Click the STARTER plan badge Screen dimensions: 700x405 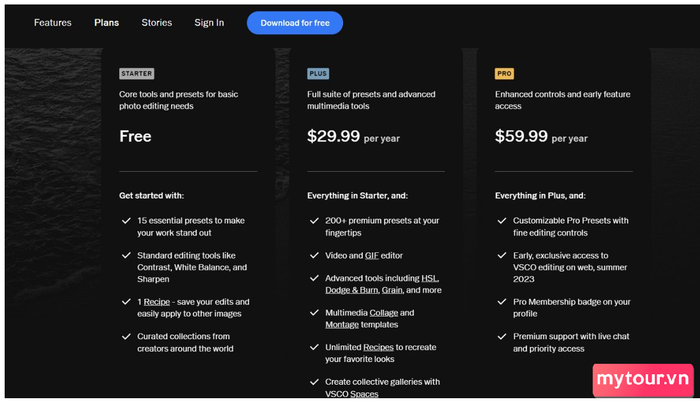click(x=137, y=74)
